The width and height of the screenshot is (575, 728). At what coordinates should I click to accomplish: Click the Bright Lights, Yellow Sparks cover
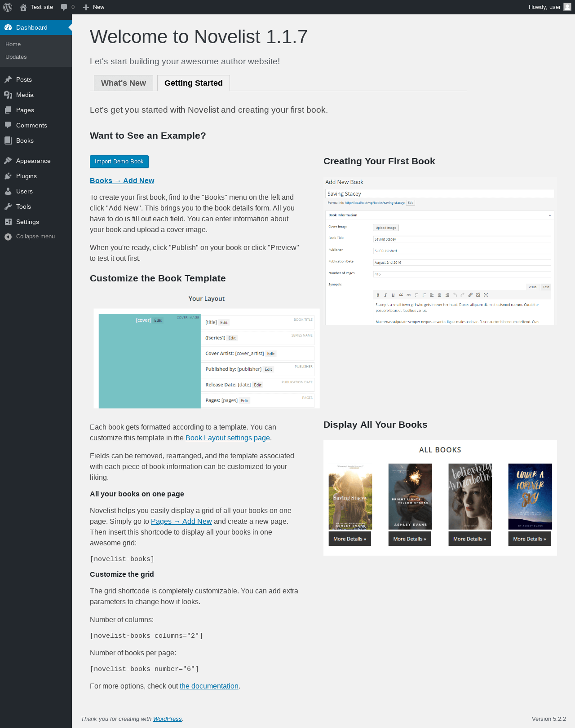click(410, 496)
